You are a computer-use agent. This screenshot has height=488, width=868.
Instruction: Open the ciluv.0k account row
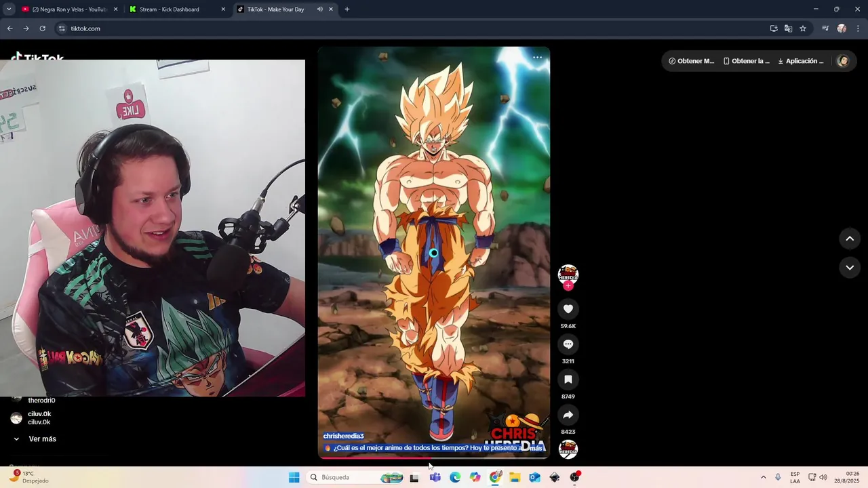(x=31, y=418)
